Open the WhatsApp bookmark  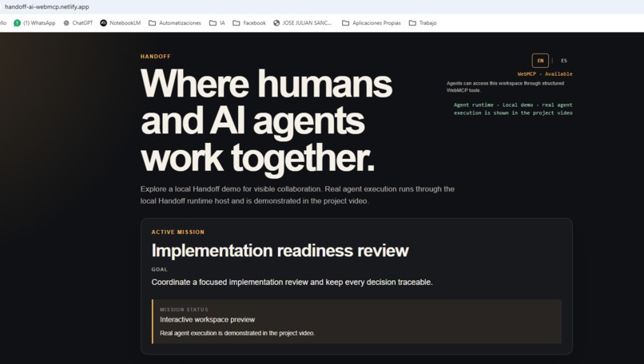coord(34,23)
